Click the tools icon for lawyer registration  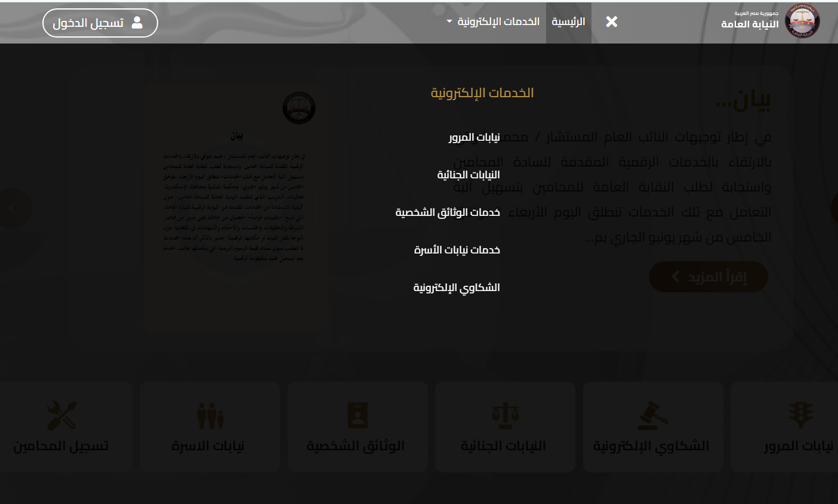click(61, 415)
